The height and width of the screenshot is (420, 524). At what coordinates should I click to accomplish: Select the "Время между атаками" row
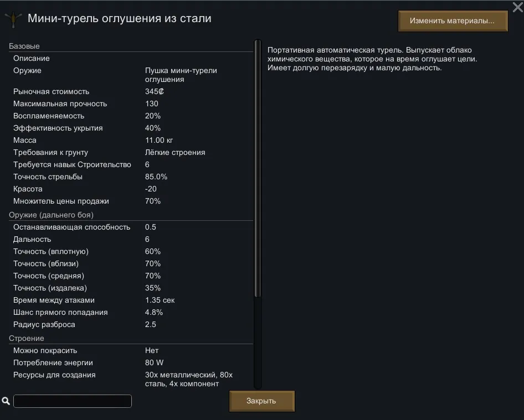click(x=131, y=300)
